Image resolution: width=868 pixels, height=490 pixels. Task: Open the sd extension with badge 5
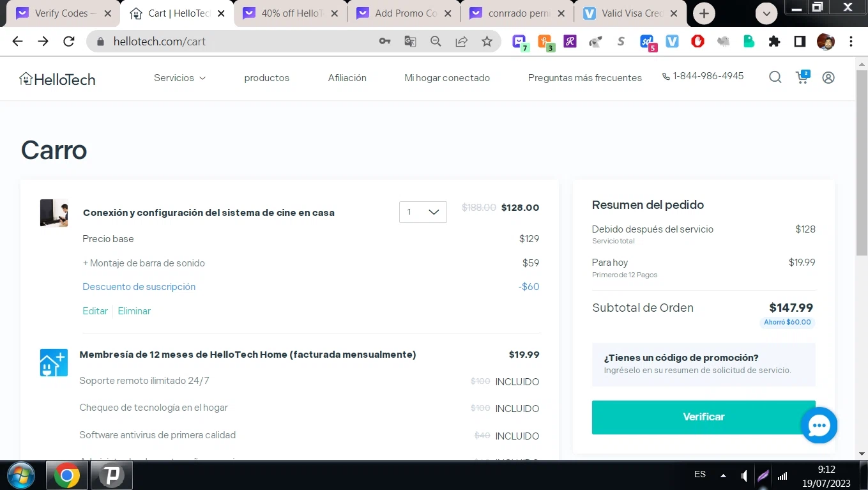(648, 42)
